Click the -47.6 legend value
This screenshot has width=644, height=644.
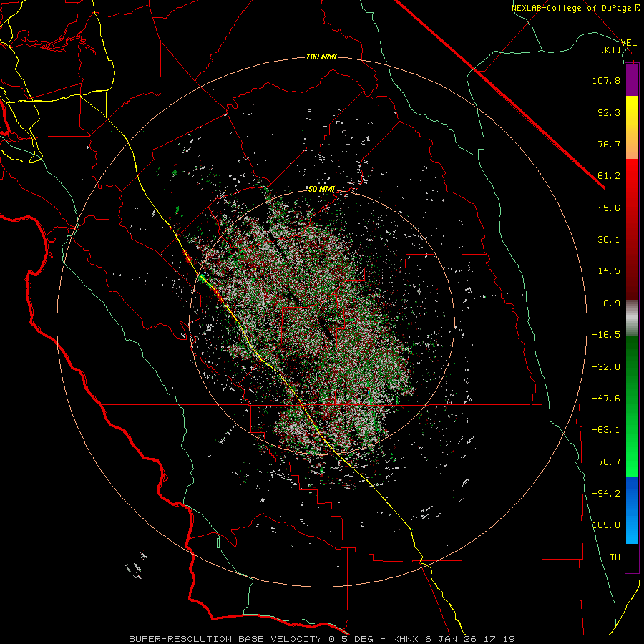tap(606, 399)
